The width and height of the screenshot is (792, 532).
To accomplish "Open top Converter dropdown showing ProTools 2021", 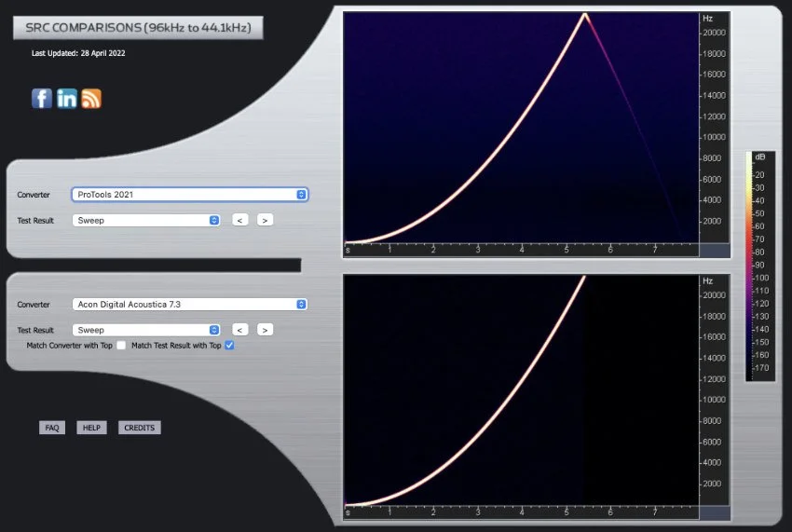I will [190, 195].
